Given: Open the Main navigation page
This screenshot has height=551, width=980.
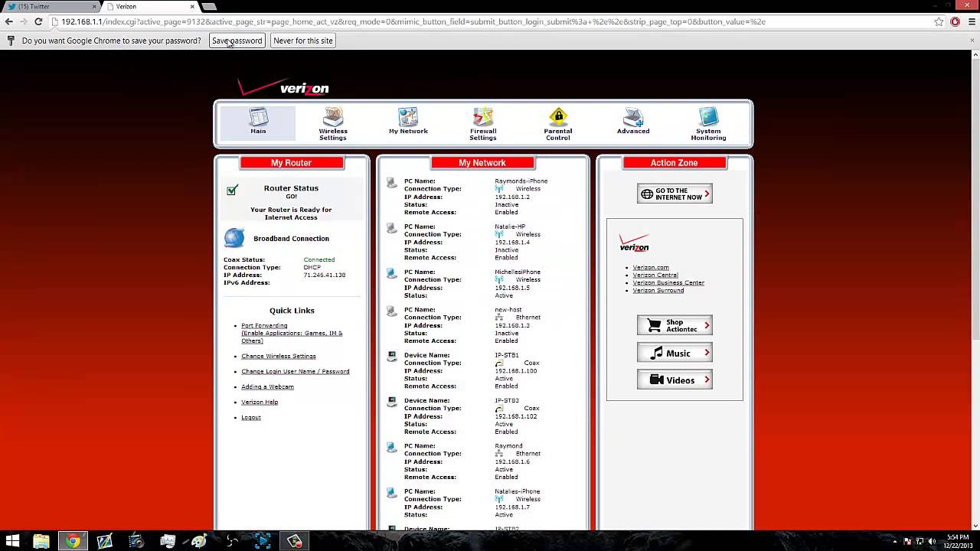Looking at the screenshot, I should pyautogui.click(x=258, y=122).
